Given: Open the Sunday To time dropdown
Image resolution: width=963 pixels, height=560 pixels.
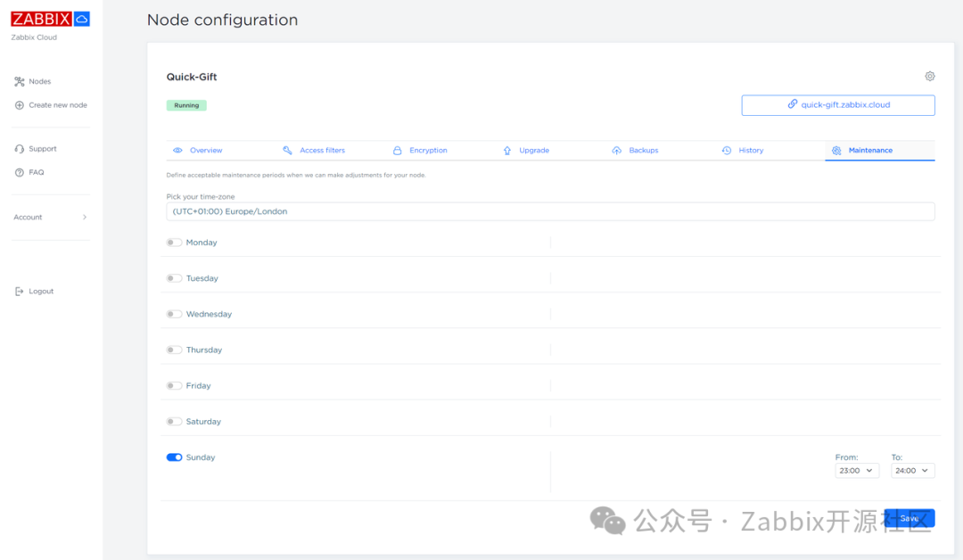Looking at the screenshot, I should pyautogui.click(x=913, y=470).
